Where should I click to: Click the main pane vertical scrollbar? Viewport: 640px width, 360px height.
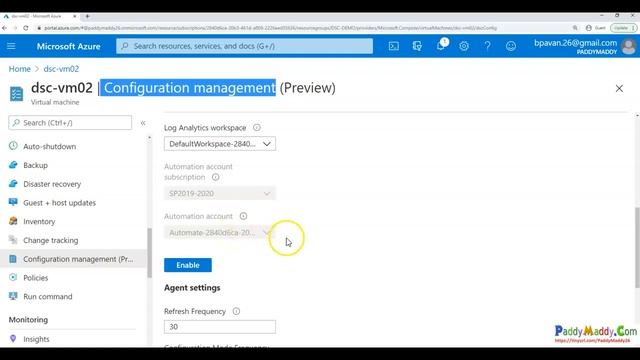(x=637, y=247)
